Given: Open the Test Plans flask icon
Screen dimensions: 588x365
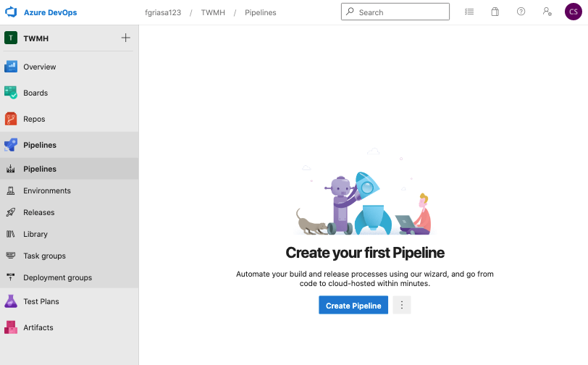Looking at the screenshot, I should (11, 301).
